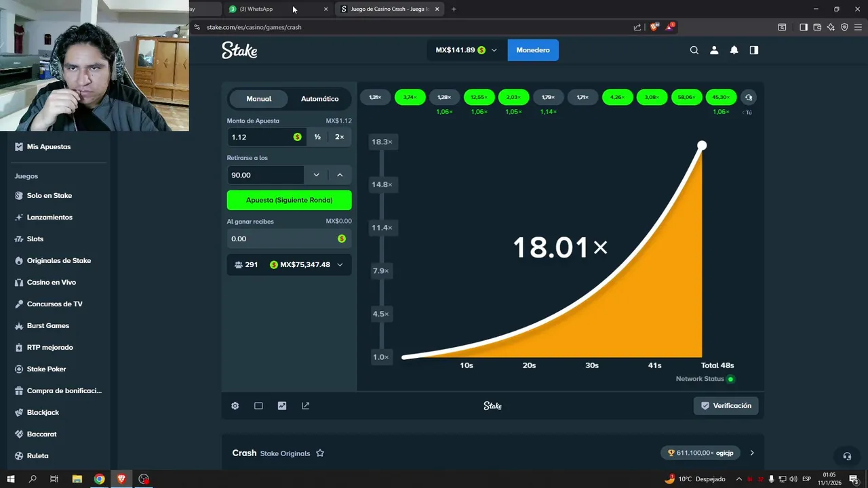The width and height of the screenshot is (868, 488).
Task: Click the bet amount field showing 1.12
Action: click(x=266, y=137)
